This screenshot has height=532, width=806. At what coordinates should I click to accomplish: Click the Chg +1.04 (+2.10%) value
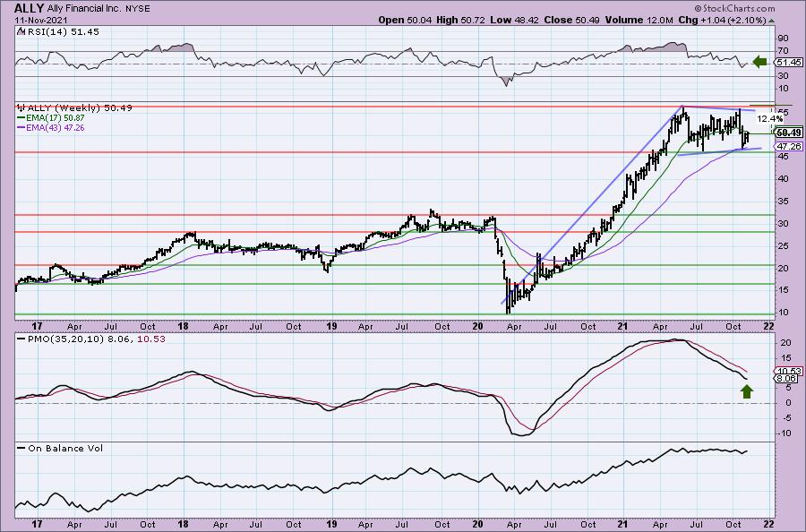722,20
